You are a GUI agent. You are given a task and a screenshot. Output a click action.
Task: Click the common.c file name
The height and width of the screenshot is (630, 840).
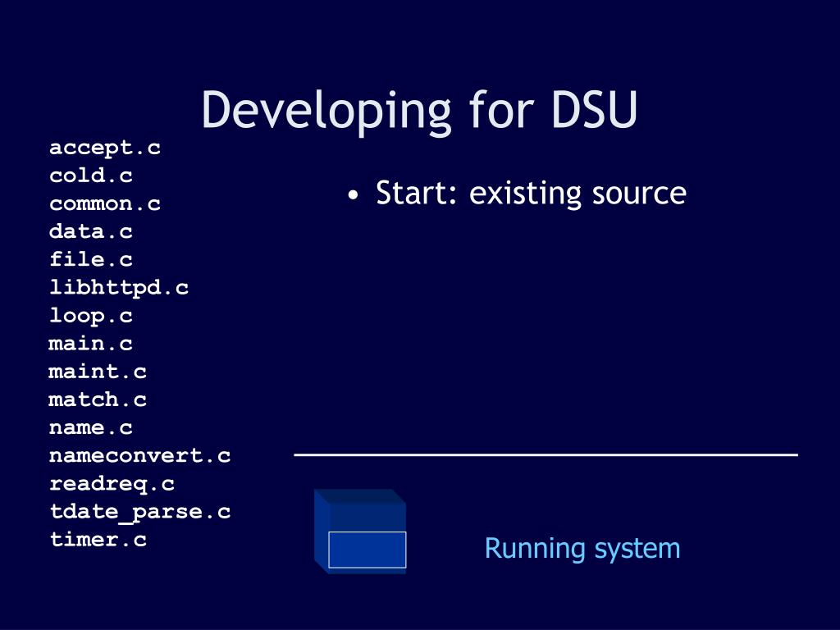105,203
